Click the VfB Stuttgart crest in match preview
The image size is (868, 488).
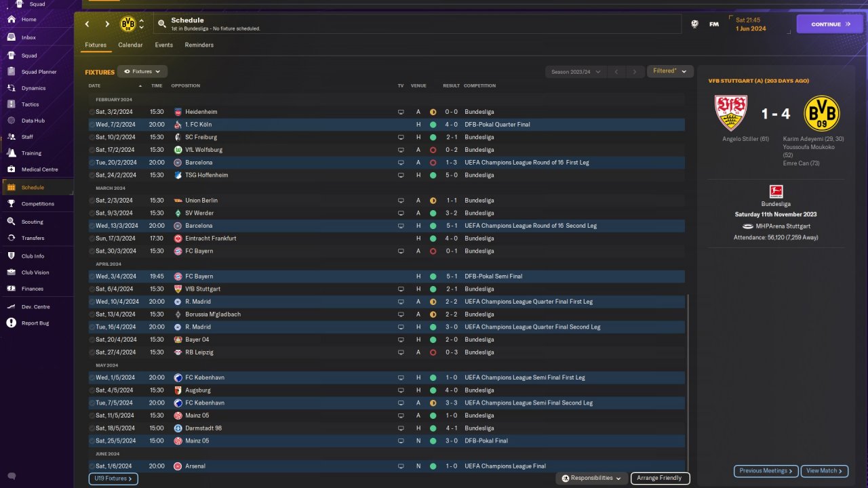tap(730, 113)
